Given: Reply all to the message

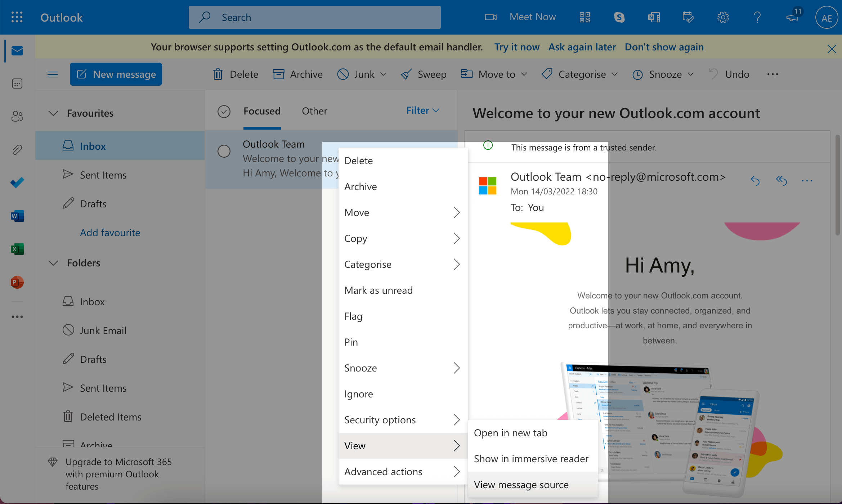Looking at the screenshot, I should [781, 180].
